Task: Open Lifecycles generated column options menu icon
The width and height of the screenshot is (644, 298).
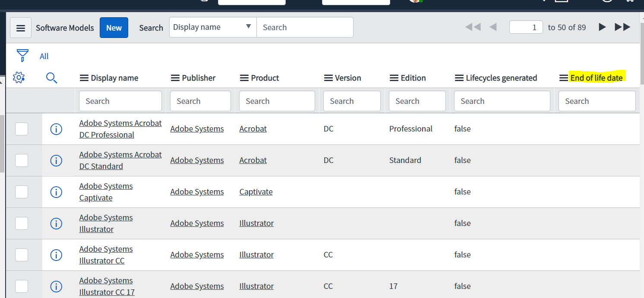Action: click(459, 78)
